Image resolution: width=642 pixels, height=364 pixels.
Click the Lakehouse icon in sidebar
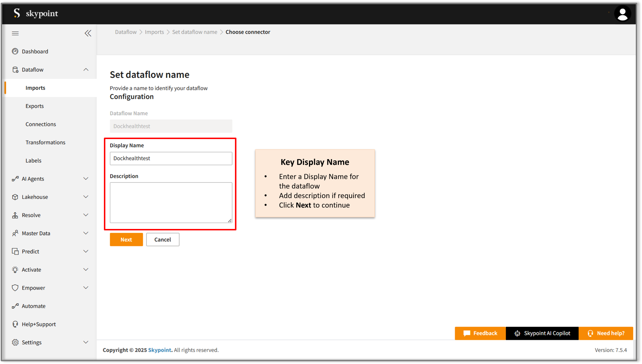tap(14, 197)
